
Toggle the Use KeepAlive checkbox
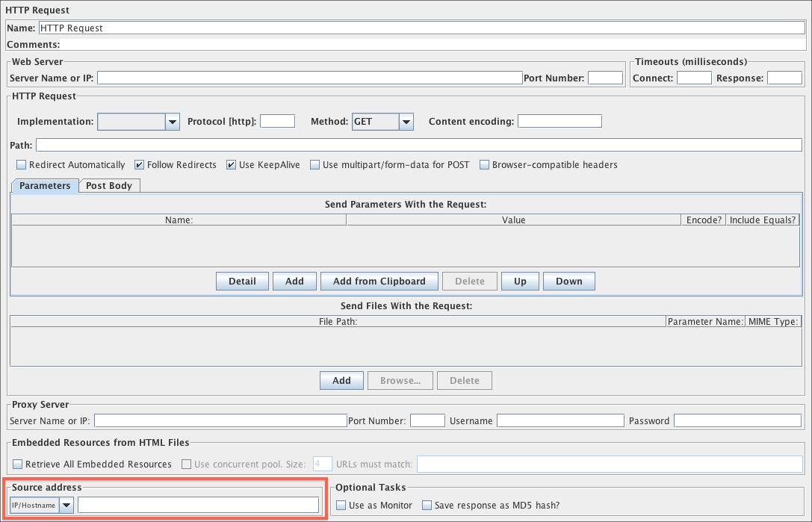231,165
